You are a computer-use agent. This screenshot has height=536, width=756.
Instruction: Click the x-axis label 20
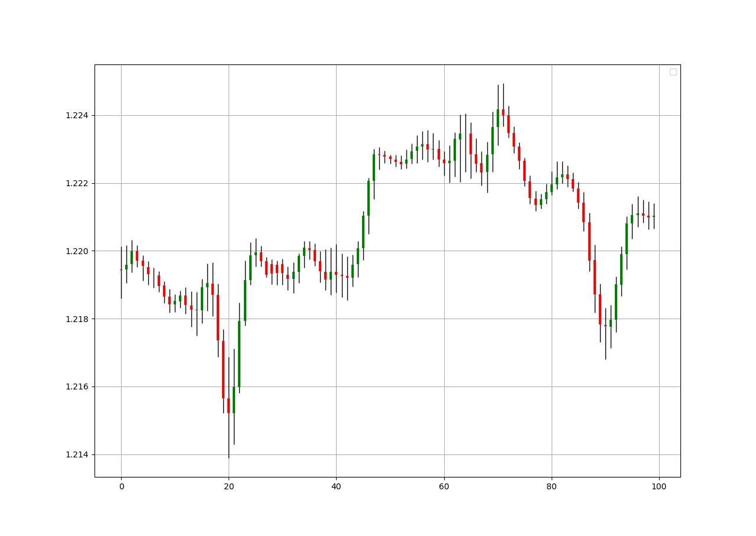[229, 486]
